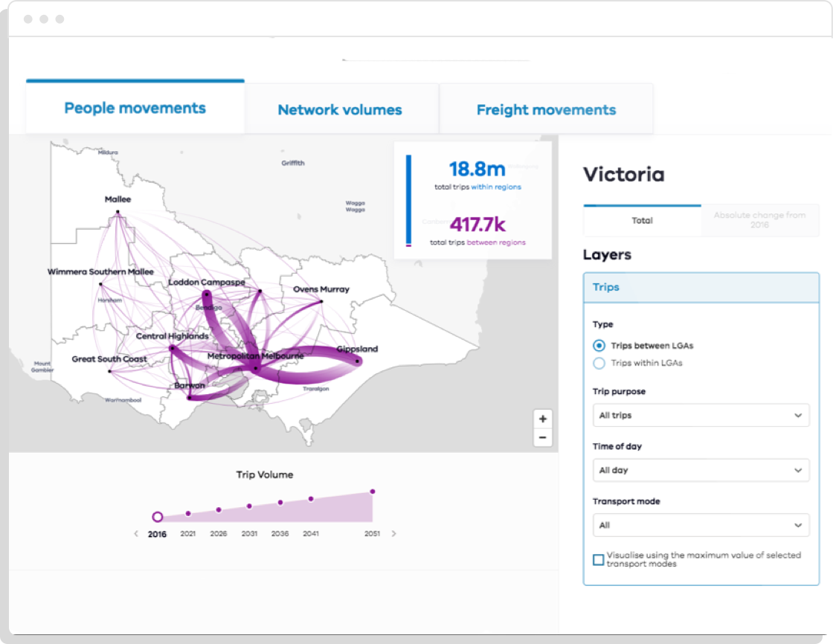Zoom out of the Victoria map
The height and width of the screenshot is (644, 833).
click(543, 438)
